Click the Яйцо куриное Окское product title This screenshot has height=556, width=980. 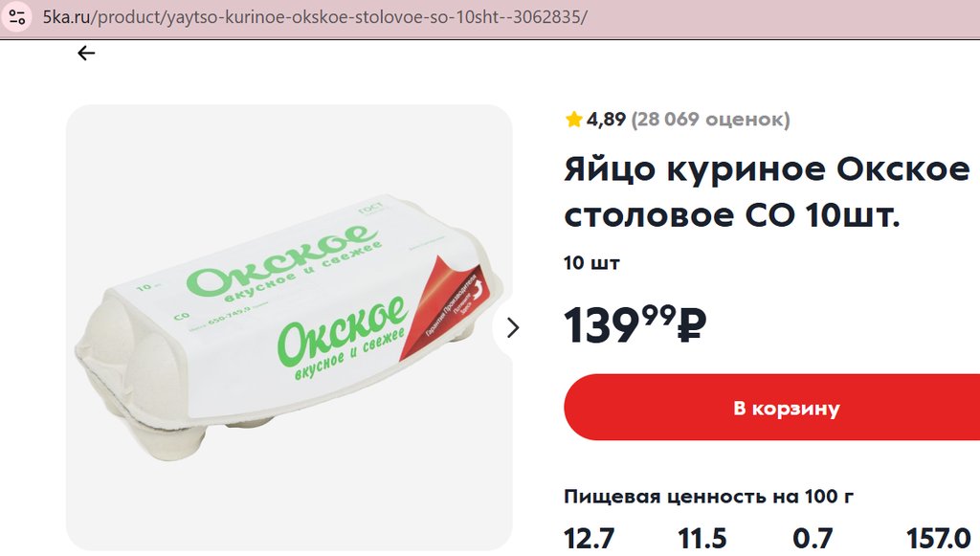767,192
